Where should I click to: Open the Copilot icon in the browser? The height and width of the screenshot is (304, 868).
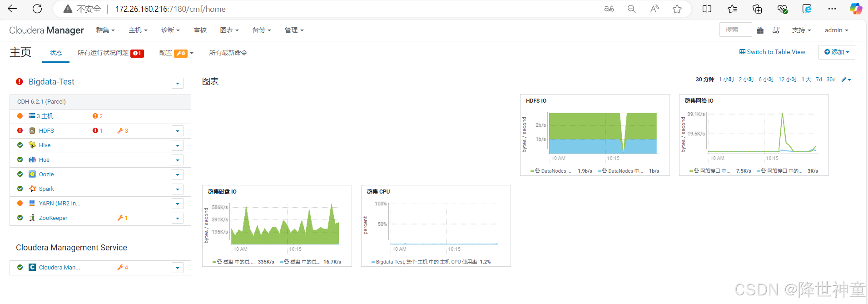click(x=856, y=9)
